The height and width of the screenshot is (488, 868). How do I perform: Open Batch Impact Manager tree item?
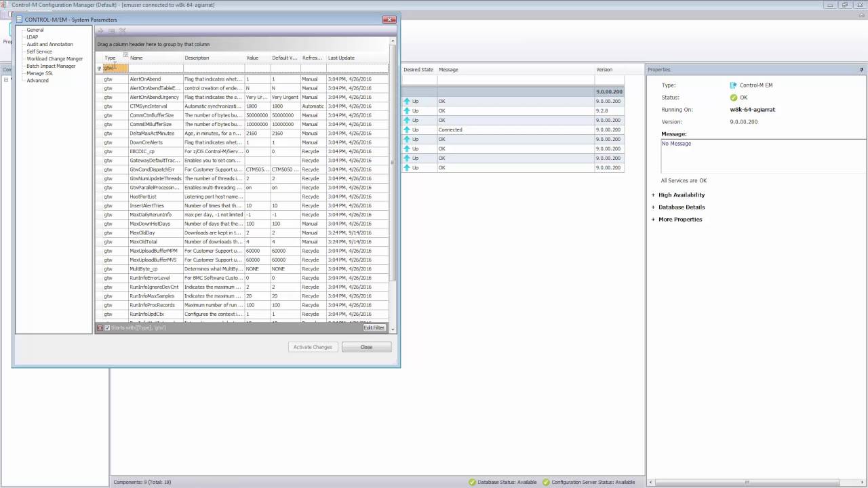51,66
